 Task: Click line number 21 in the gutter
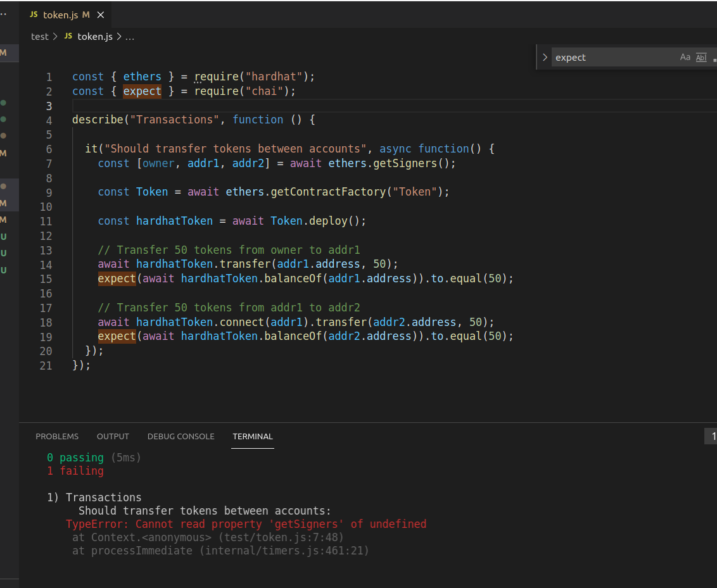coord(46,366)
